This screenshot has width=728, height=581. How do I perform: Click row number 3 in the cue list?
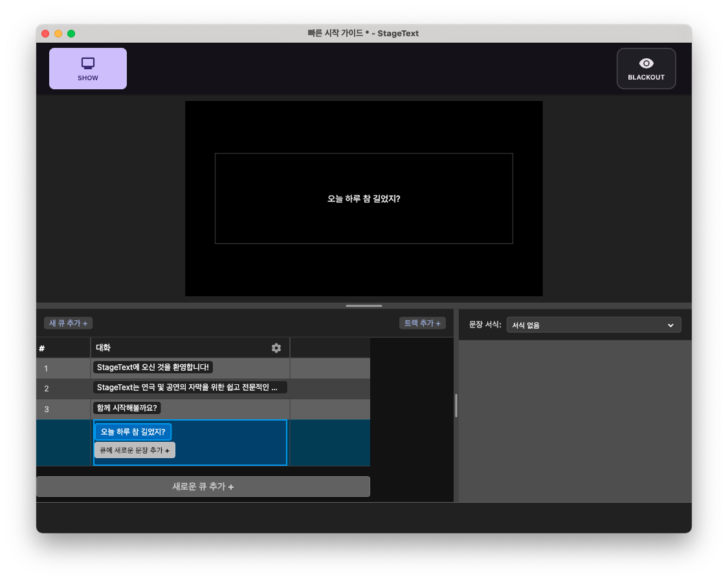45,408
